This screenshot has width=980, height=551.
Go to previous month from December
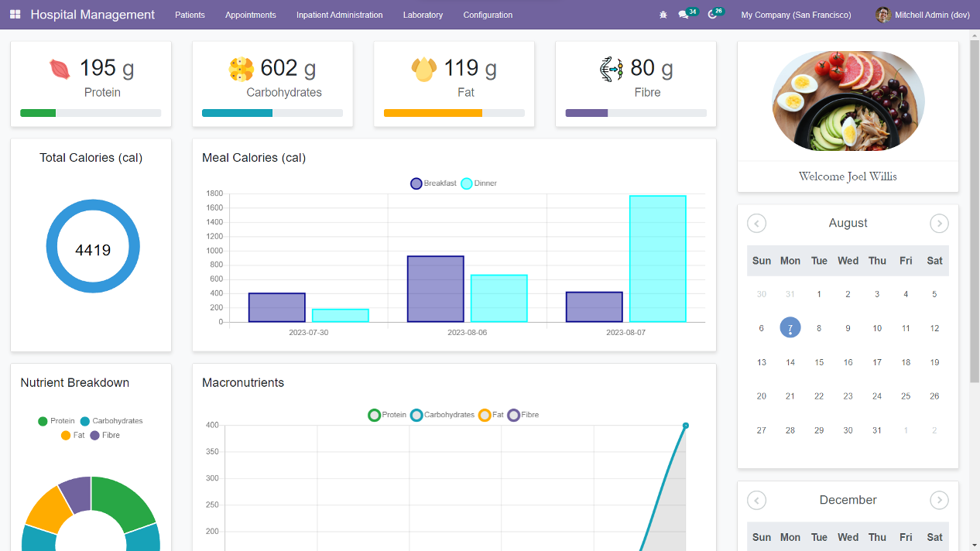(x=756, y=501)
